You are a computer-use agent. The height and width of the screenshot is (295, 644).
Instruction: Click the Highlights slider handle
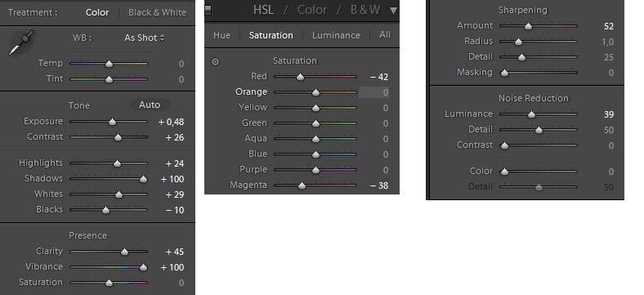click(117, 163)
